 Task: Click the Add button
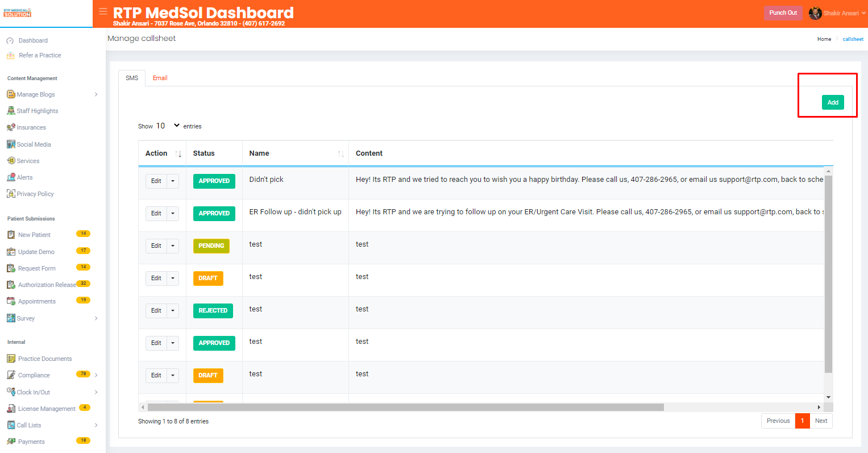[x=833, y=102]
